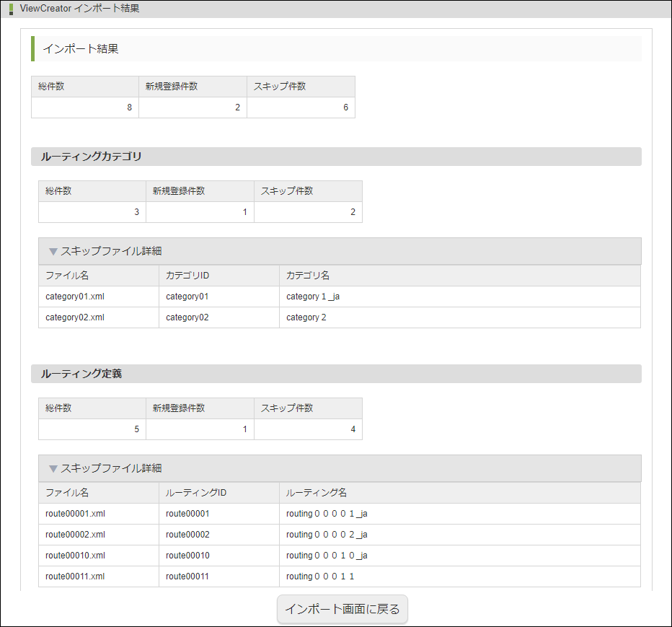This screenshot has height=627, width=672.
Task: Click the ViewCreator インポート結果 title bar text
Action: tap(79, 9)
